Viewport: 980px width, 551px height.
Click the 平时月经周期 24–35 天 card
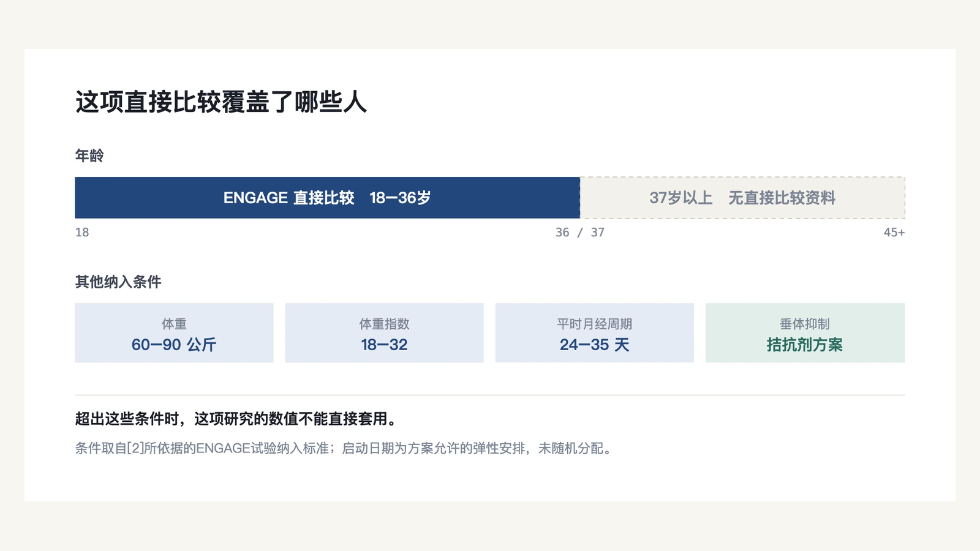point(594,332)
